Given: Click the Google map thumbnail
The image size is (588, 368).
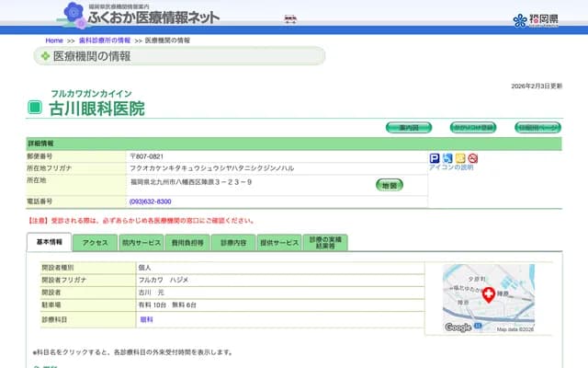Looking at the screenshot, I should (x=488, y=298).
